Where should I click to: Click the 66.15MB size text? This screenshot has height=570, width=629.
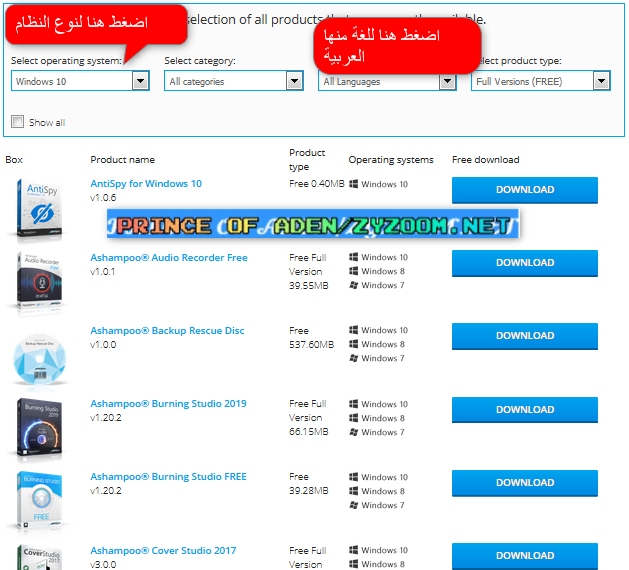pyautogui.click(x=309, y=432)
